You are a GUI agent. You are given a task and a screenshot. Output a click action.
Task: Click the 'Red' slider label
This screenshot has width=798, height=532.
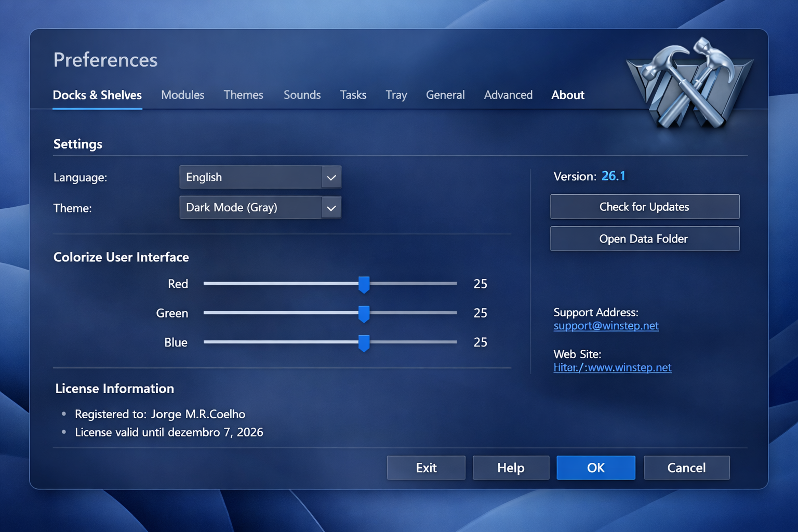[x=178, y=284]
